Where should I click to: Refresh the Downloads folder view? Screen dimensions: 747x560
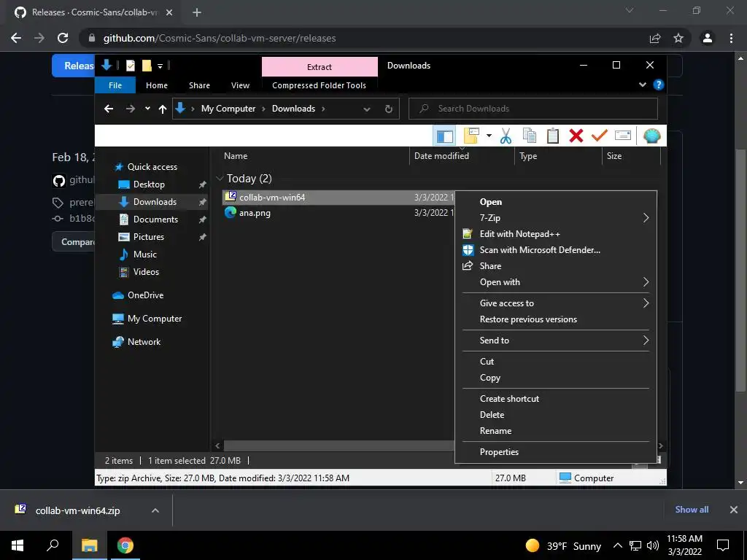tap(389, 109)
